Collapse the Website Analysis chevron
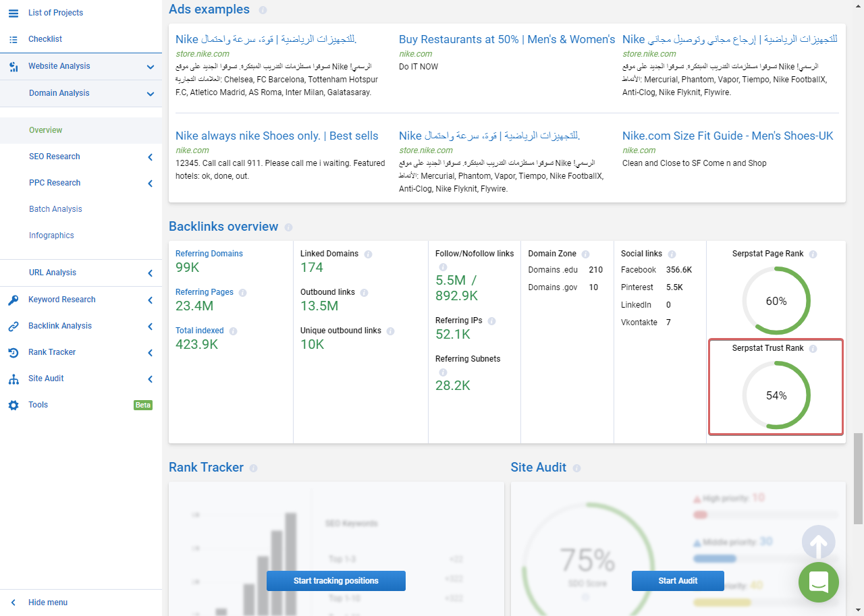Screen dimensions: 864x616 (151, 67)
